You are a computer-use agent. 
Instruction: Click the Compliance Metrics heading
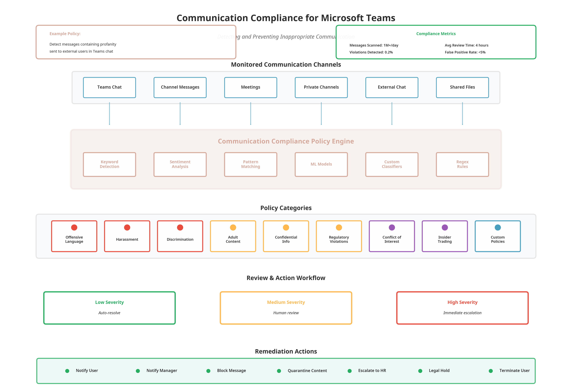[x=436, y=34]
